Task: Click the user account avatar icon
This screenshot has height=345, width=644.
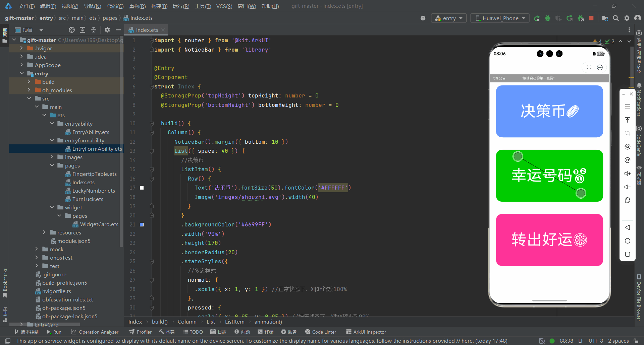Action: (x=638, y=18)
